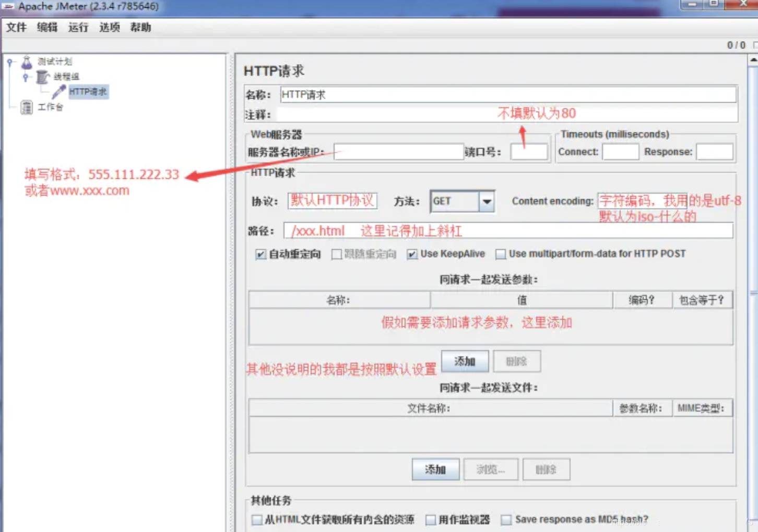Focus the 路径 input field
The image size is (758, 532).
[x=508, y=231]
